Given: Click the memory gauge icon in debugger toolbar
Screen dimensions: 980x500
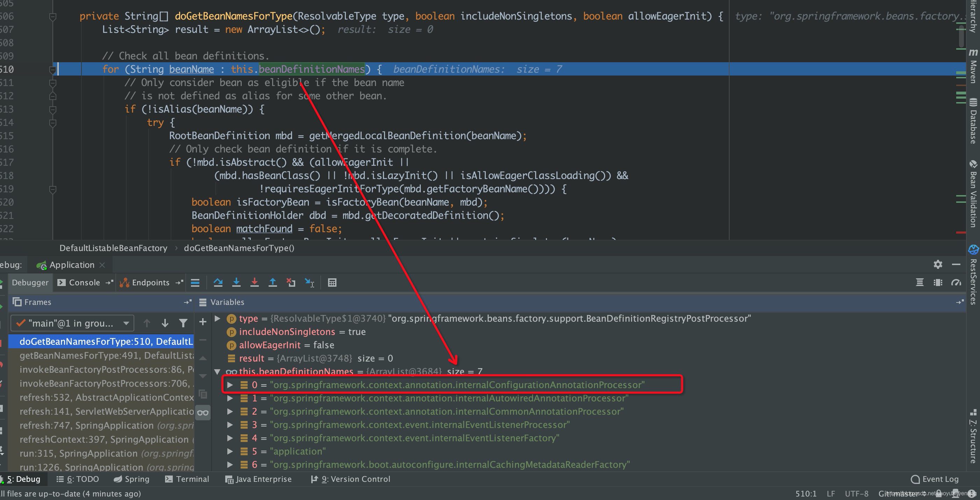Looking at the screenshot, I should [956, 283].
